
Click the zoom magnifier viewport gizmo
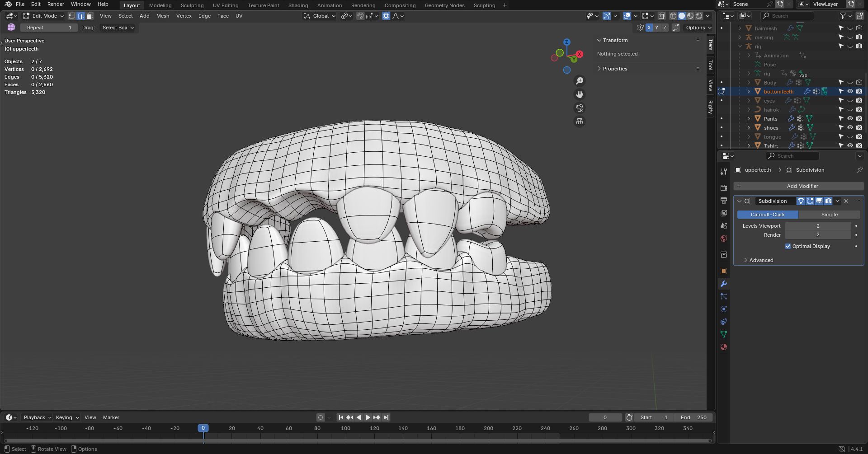[580, 81]
